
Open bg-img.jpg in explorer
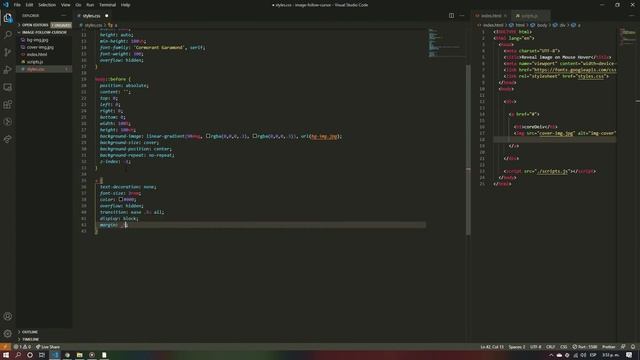[38, 40]
